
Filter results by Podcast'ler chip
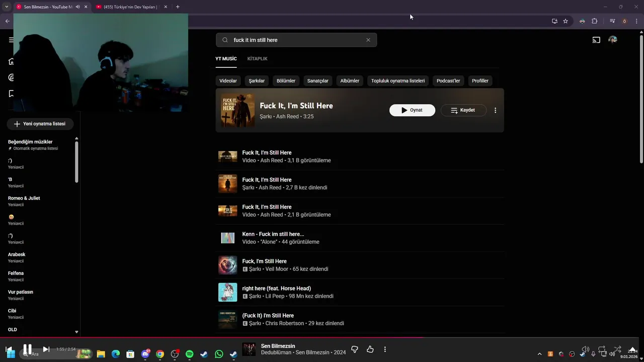click(448, 80)
